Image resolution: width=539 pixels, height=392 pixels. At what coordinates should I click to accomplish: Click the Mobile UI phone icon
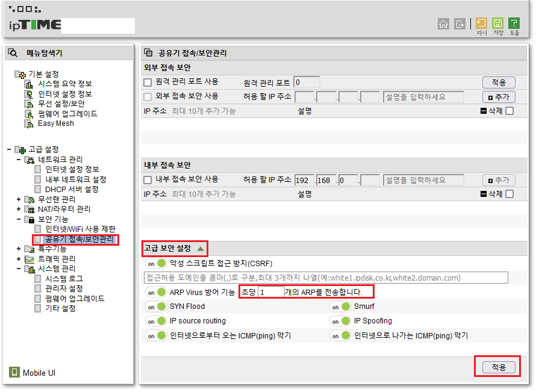14,372
